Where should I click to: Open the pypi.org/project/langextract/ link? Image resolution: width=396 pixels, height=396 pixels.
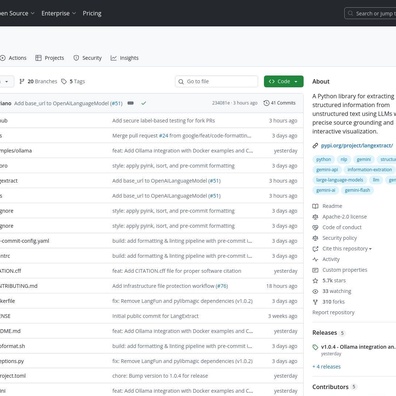click(357, 146)
